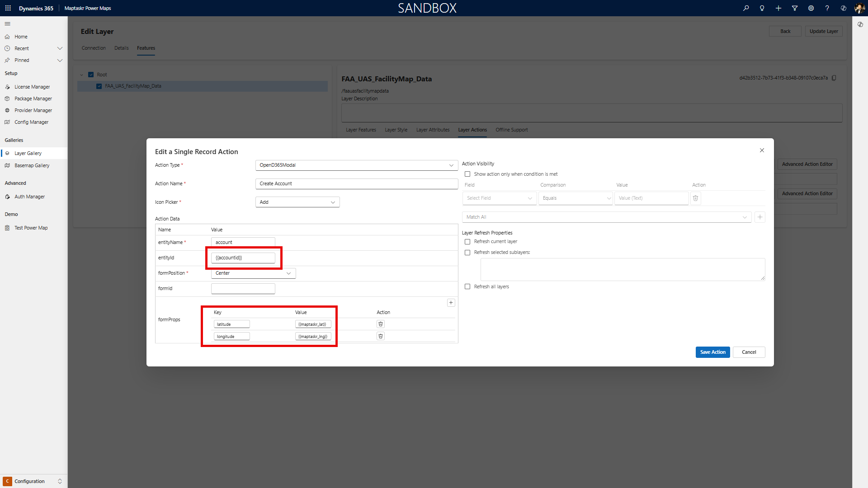Viewport: 868px width, 488px height.
Task: Open the Auth Manager
Action: [x=29, y=197]
